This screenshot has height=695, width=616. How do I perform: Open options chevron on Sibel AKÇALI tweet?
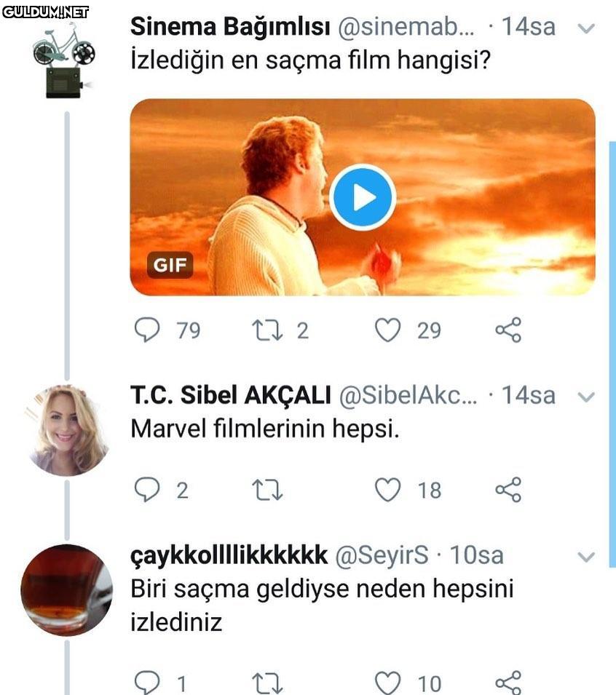click(585, 397)
